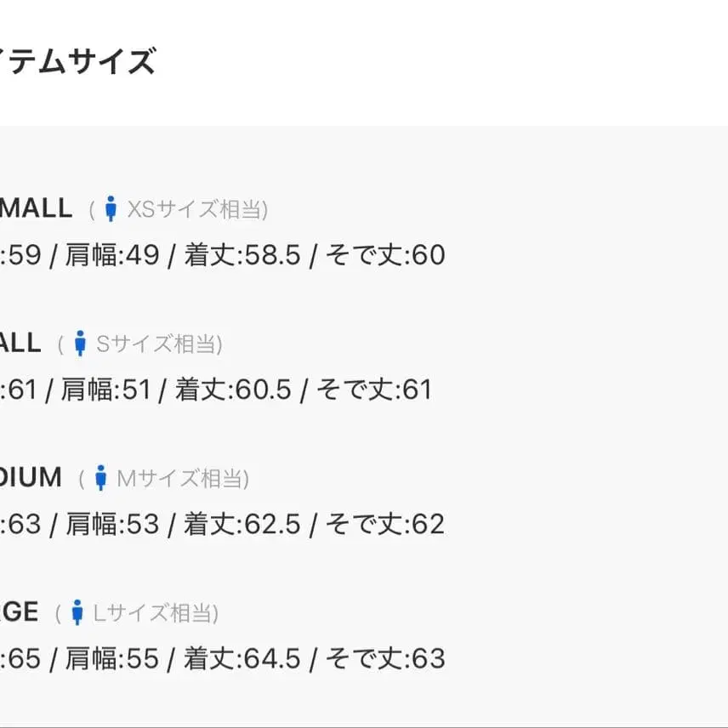Select the SMALL size label

coord(20,343)
